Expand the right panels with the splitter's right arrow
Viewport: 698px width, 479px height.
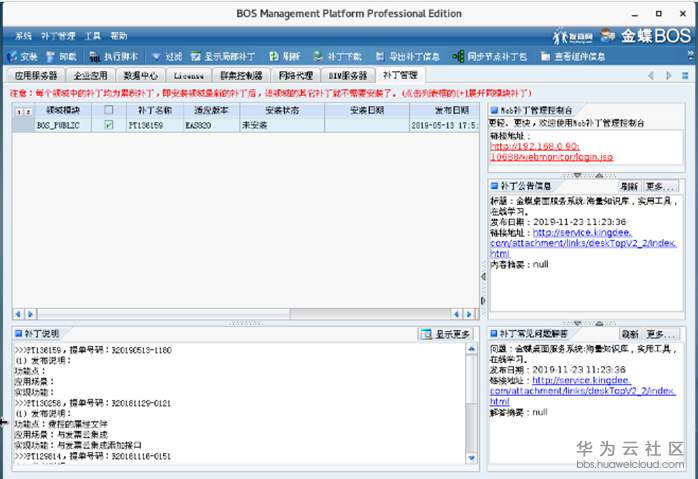[x=483, y=300]
